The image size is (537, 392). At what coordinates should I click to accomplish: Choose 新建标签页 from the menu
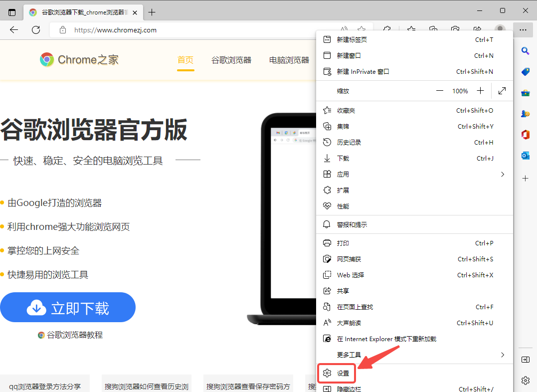coord(414,40)
